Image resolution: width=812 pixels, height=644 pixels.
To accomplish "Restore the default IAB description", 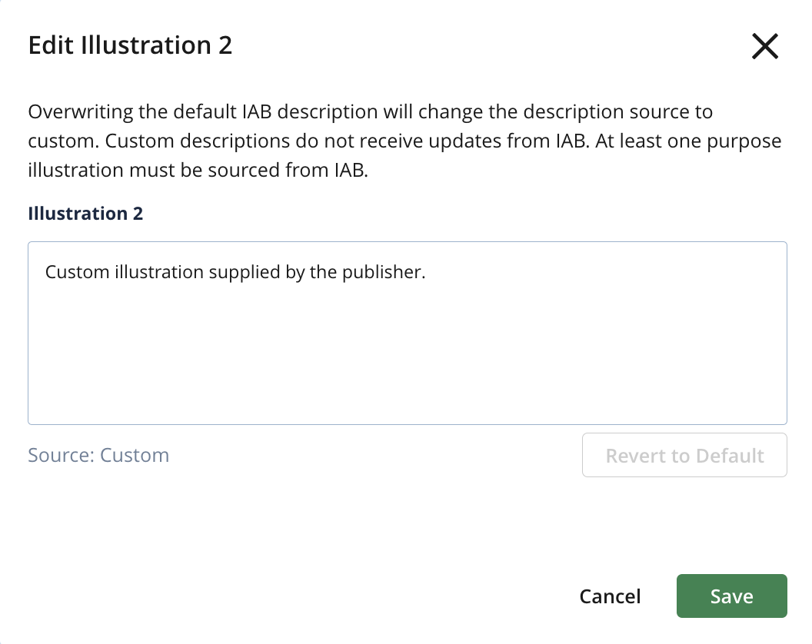I will [x=684, y=456].
